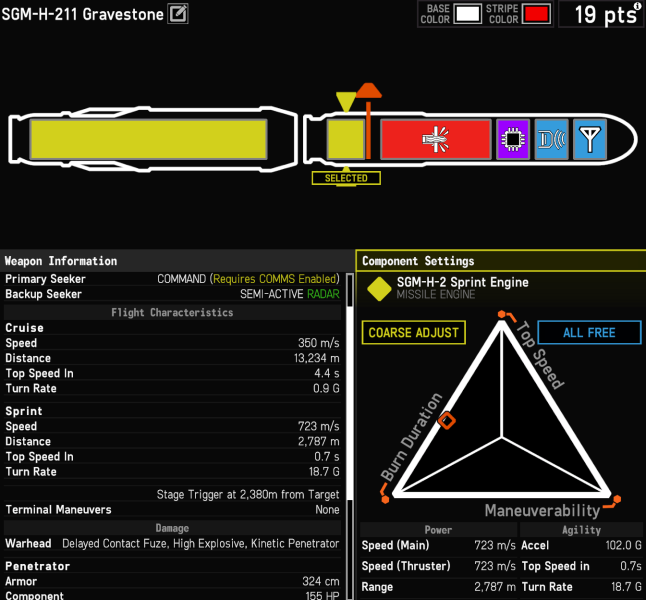Image resolution: width=646 pixels, height=600 pixels.
Task: Click the Accel 102.0 G value
Action: (623, 545)
